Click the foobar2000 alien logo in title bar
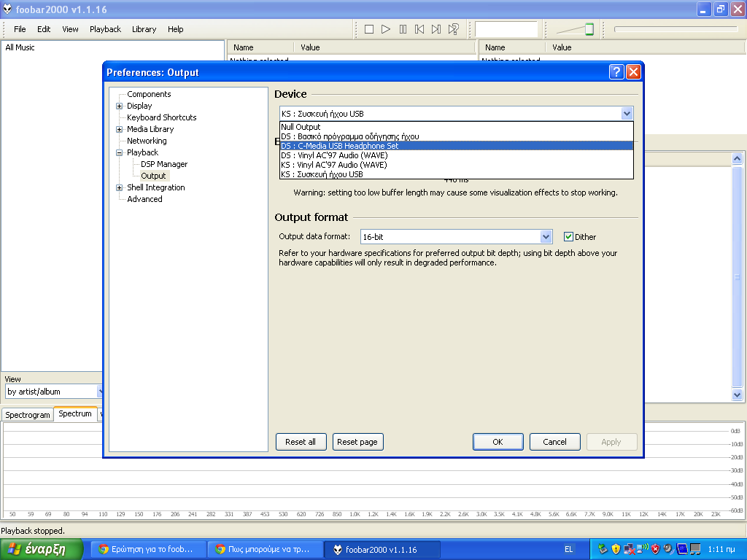 [7, 9]
